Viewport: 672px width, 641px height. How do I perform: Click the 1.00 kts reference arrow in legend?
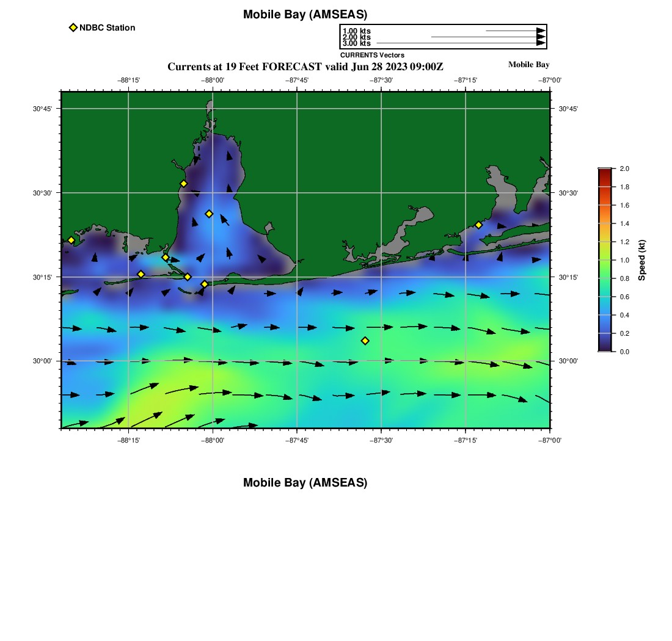514,31
